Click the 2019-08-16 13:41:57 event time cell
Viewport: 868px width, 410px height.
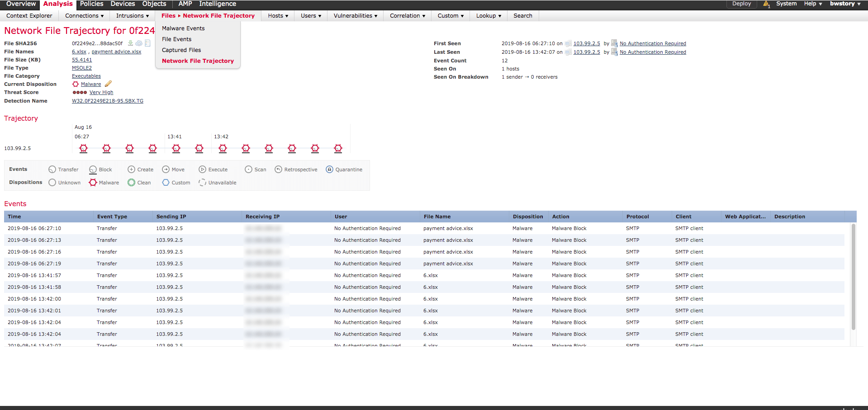tap(34, 276)
